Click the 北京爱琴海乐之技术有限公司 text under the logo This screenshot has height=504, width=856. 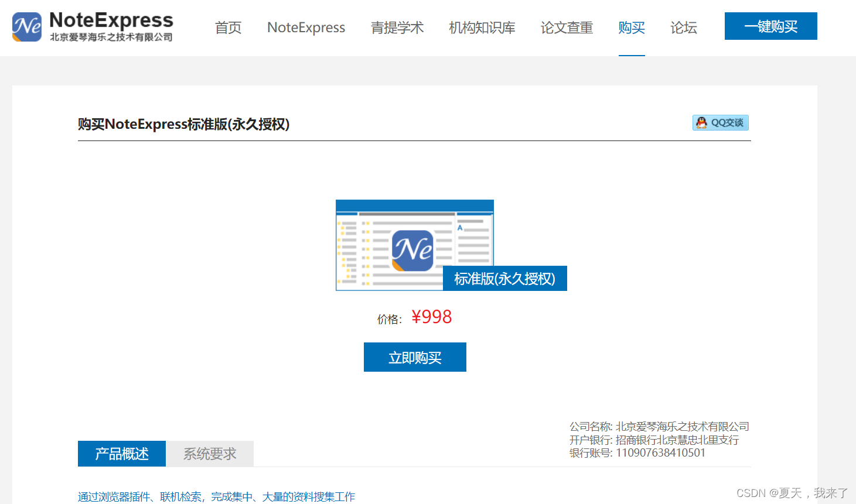111,37
